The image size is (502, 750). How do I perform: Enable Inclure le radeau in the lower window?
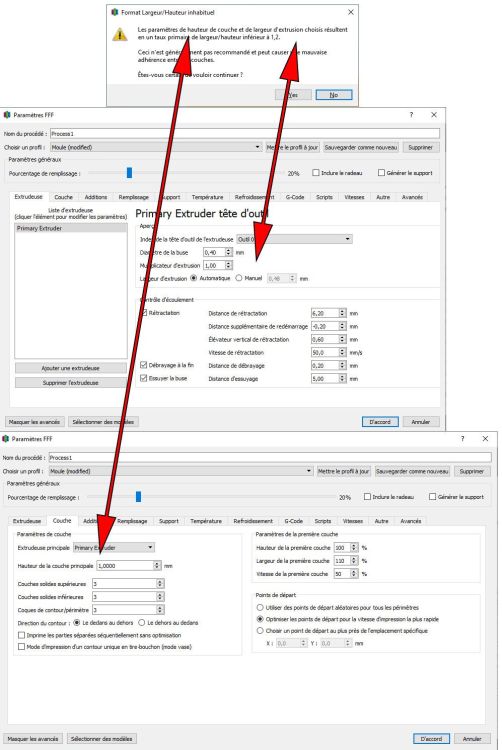367,496
